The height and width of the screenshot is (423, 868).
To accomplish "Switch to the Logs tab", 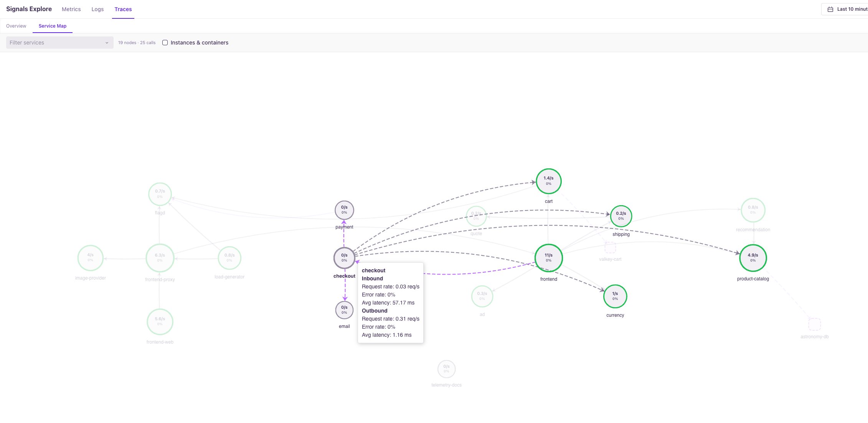I will pos(97,9).
